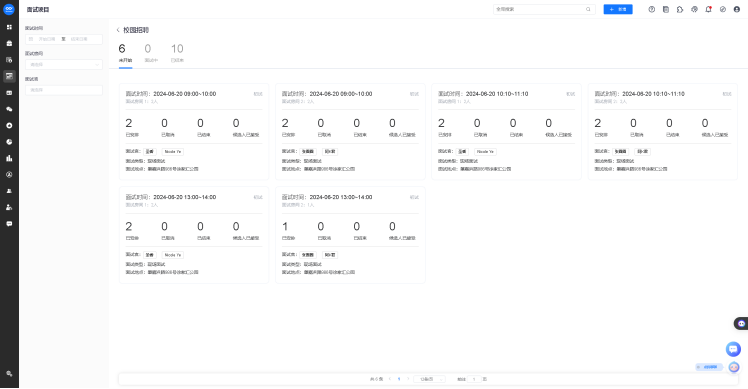The height and width of the screenshot is (389, 748).
Task: Switch to the tab showing 10
Action: click(x=177, y=53)
